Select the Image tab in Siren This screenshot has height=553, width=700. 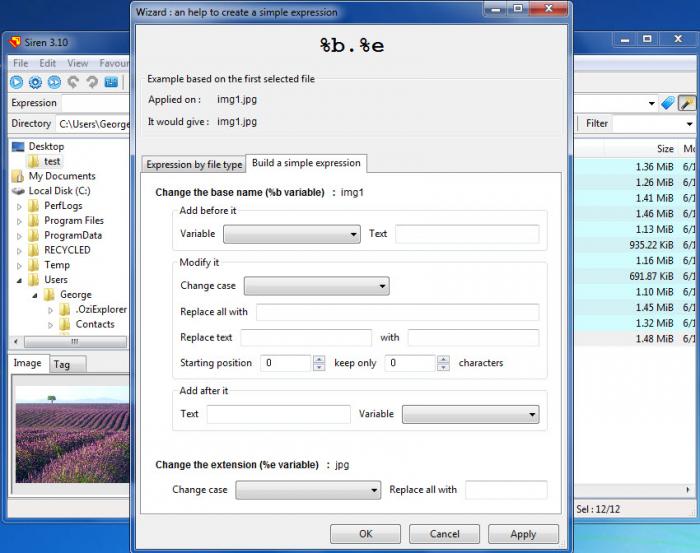click(27, 363)
